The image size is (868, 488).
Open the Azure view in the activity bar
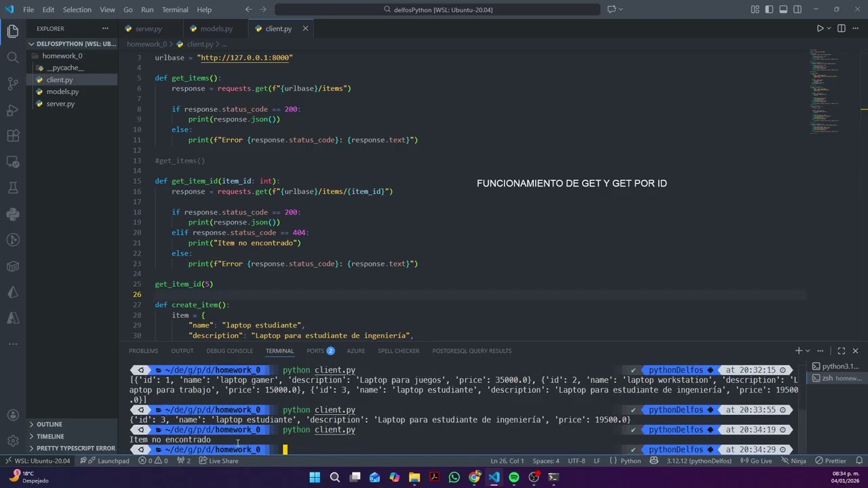click(x=13, y=318)
